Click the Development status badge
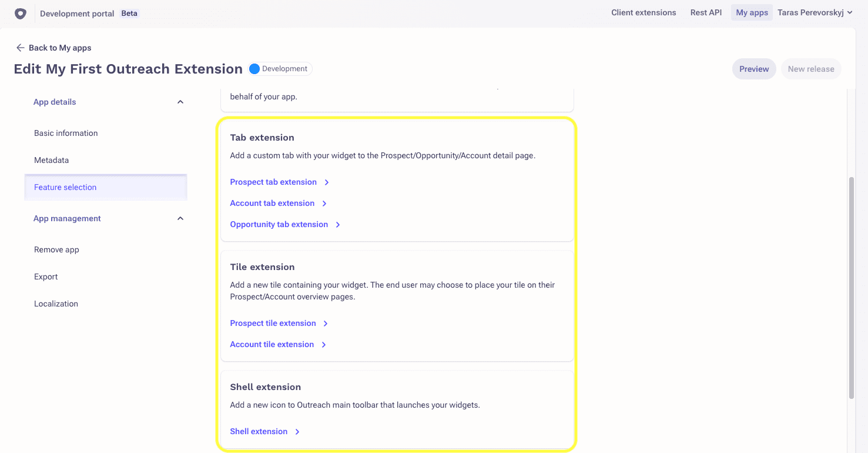Image resolution: width=868 pixels, height=453 pixels. pos(279,68)
